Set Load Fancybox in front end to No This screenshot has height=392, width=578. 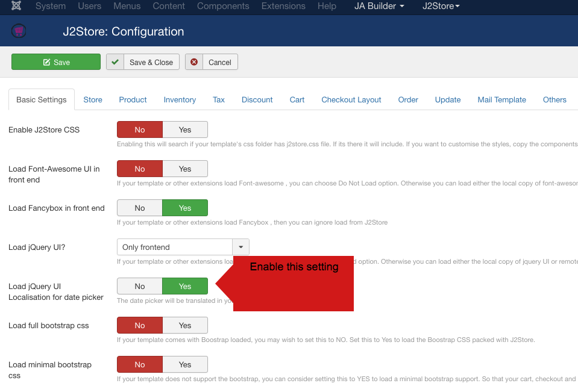click(140, 208)
